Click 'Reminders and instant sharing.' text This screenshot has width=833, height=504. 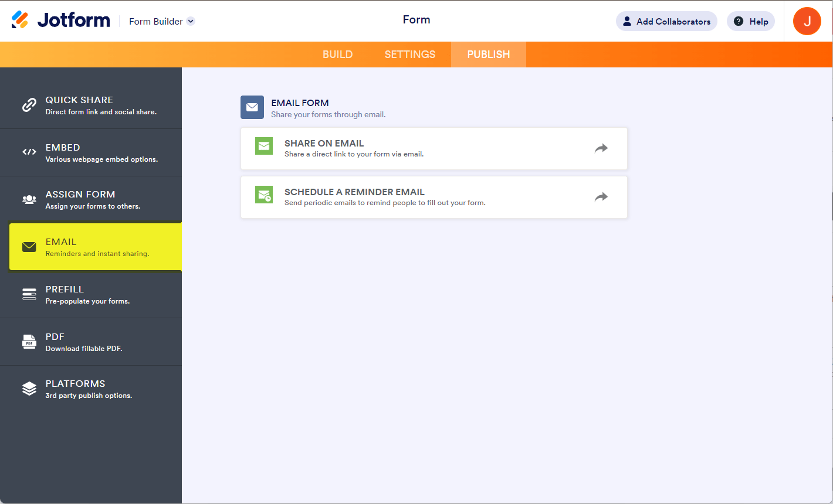coord(97,254)
